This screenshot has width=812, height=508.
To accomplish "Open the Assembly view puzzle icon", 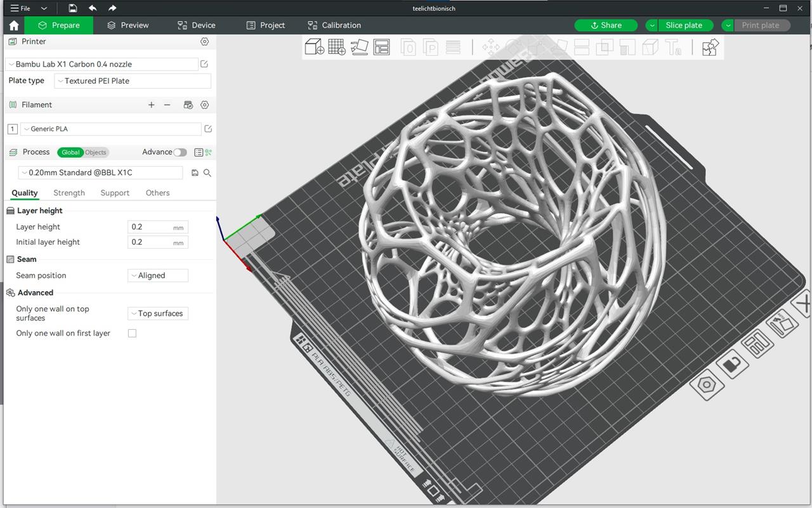I will coord(710,47).
